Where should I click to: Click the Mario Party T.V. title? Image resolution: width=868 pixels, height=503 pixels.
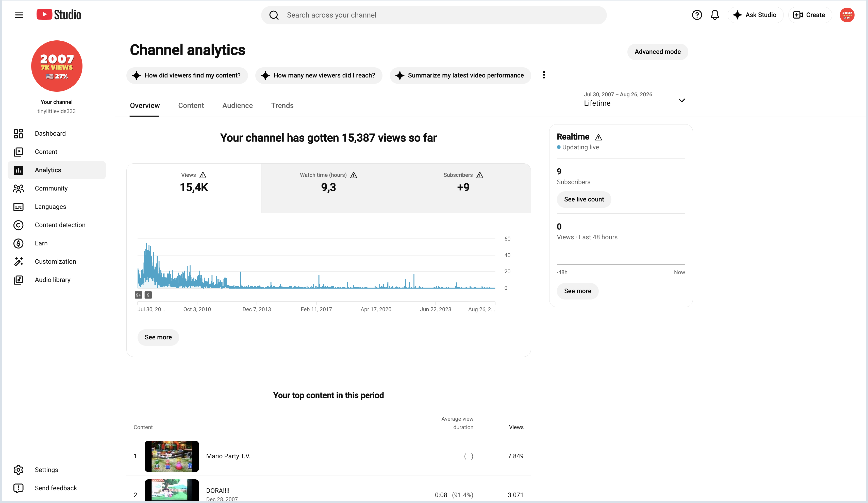pyautogui.click(x=228, y=456)
